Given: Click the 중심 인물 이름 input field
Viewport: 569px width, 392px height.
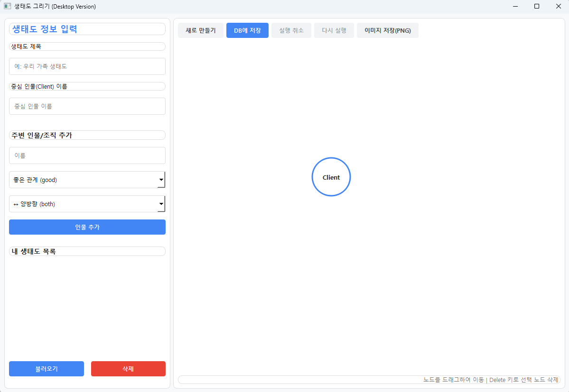Looking at the screenshot, I should point(87,106).
